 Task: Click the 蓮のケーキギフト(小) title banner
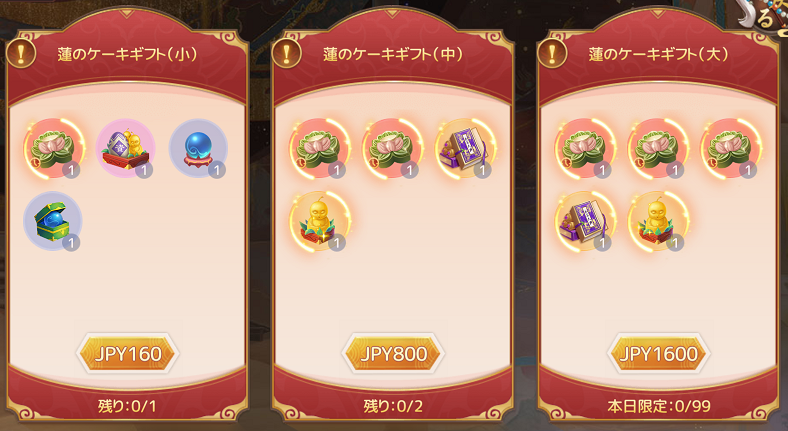click(127, 54)
